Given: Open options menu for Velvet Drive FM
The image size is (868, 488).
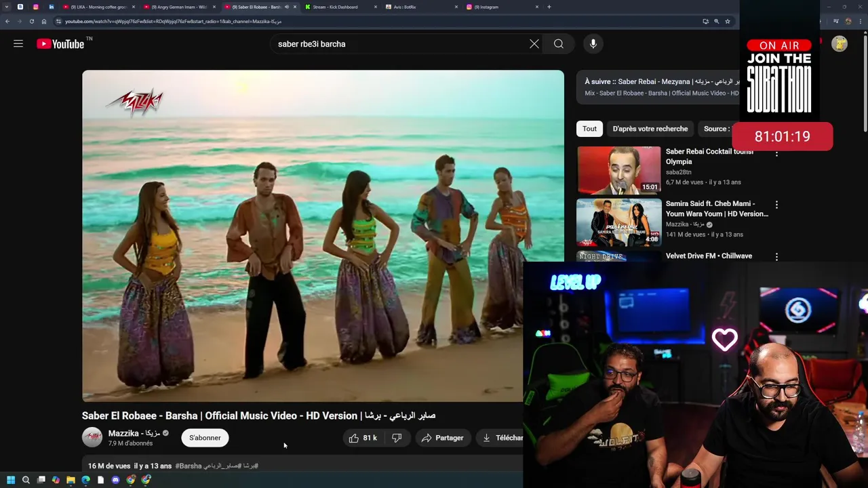Looking at the screenshot, I should click(776, 257).
